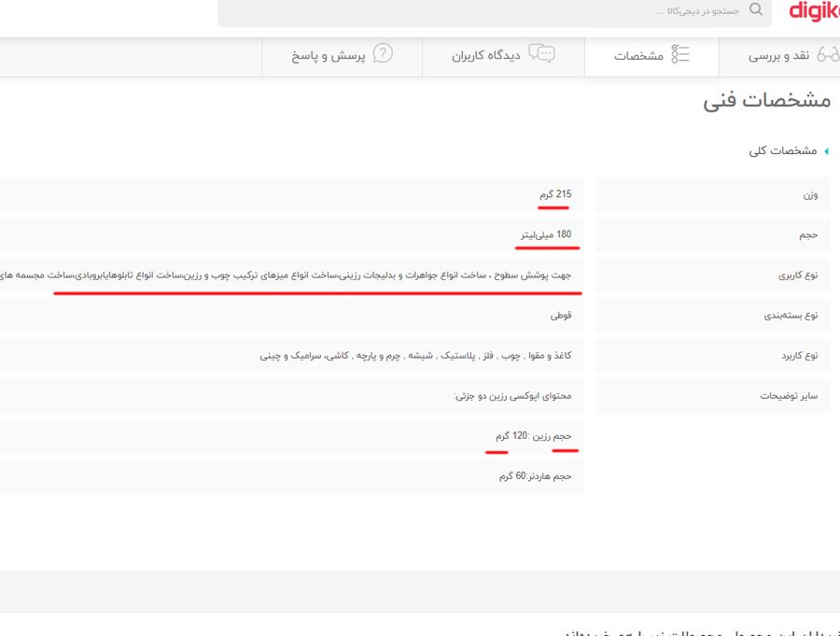The width and height of the screenshot is (840, 636).
Task: Switch to the مشخصات tab
Action: [651, 56]
